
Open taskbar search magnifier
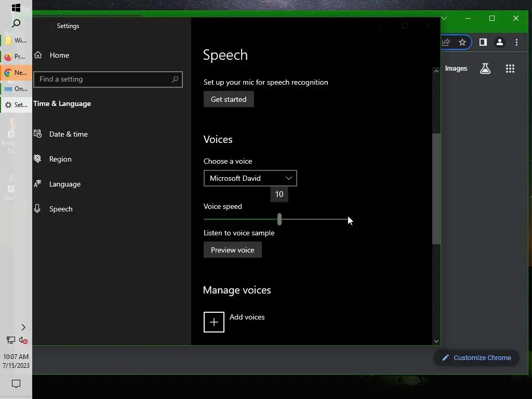16,23
